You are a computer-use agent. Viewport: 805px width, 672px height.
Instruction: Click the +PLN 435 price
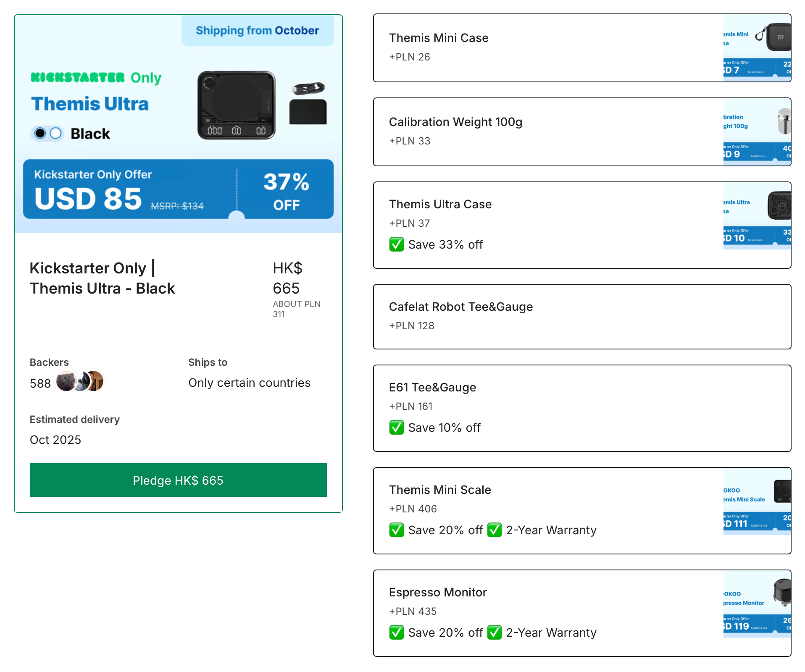pyautogui.click(x=413, y=611)
